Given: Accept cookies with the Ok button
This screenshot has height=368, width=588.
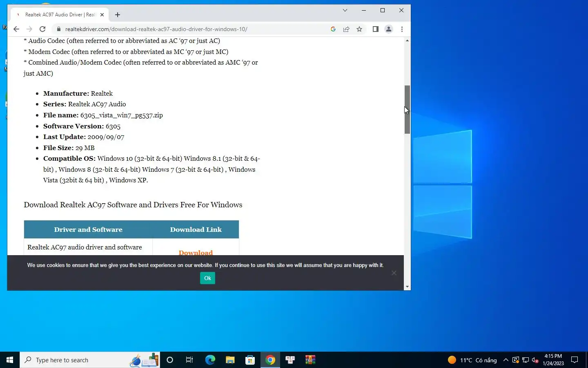Looking at the screenshot, I should [207, 278].
